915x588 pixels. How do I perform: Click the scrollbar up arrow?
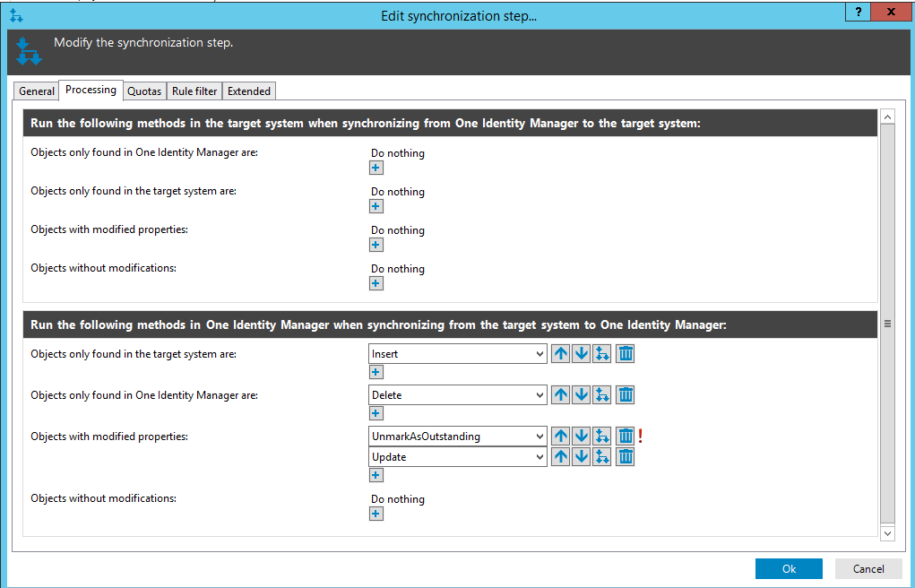click(887, 117)
